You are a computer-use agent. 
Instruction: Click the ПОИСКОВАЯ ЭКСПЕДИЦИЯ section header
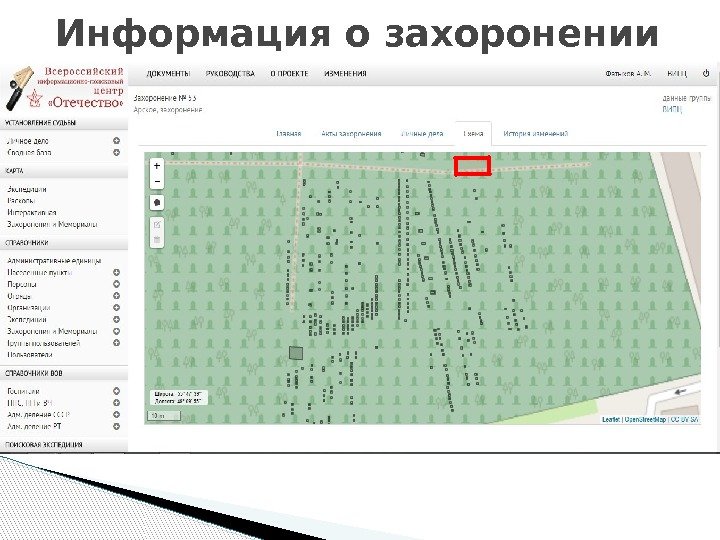click(44, 445)
